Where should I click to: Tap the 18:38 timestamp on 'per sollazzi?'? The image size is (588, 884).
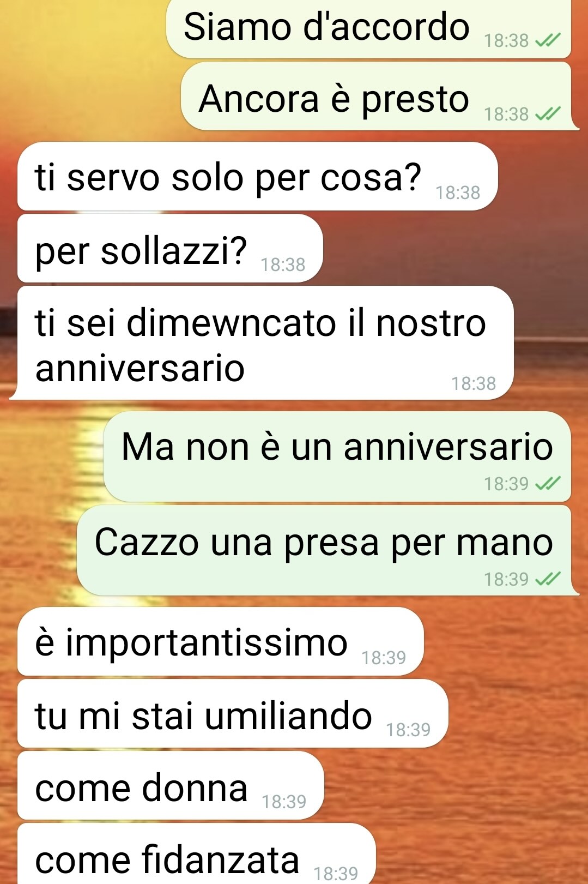pyautogui.click(x=283, y=264)
